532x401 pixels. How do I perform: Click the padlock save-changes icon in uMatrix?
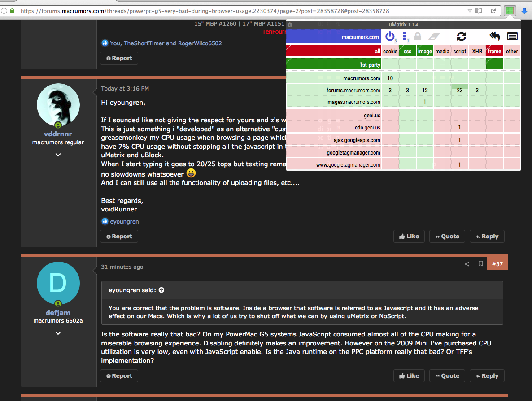click(x=418, y=36)
